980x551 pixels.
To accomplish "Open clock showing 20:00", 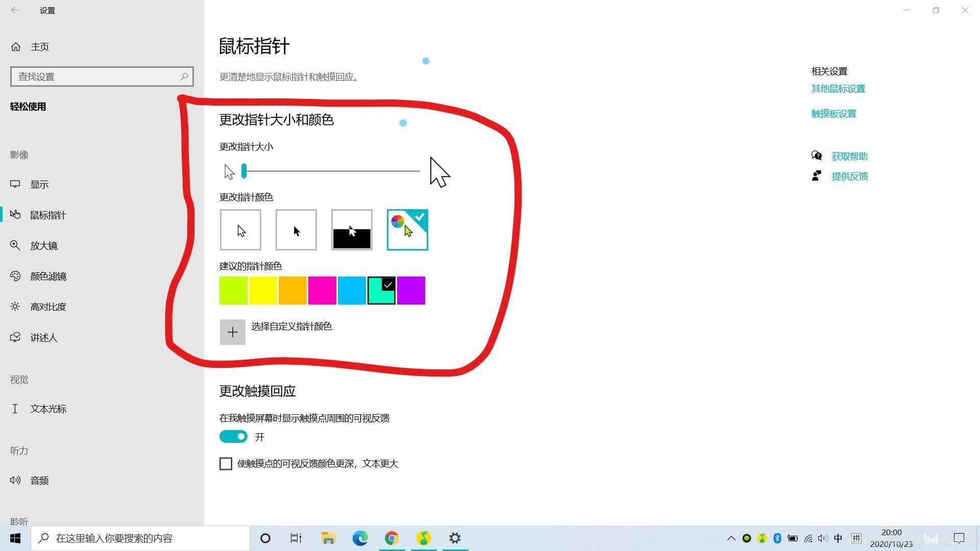I will 891,538.
